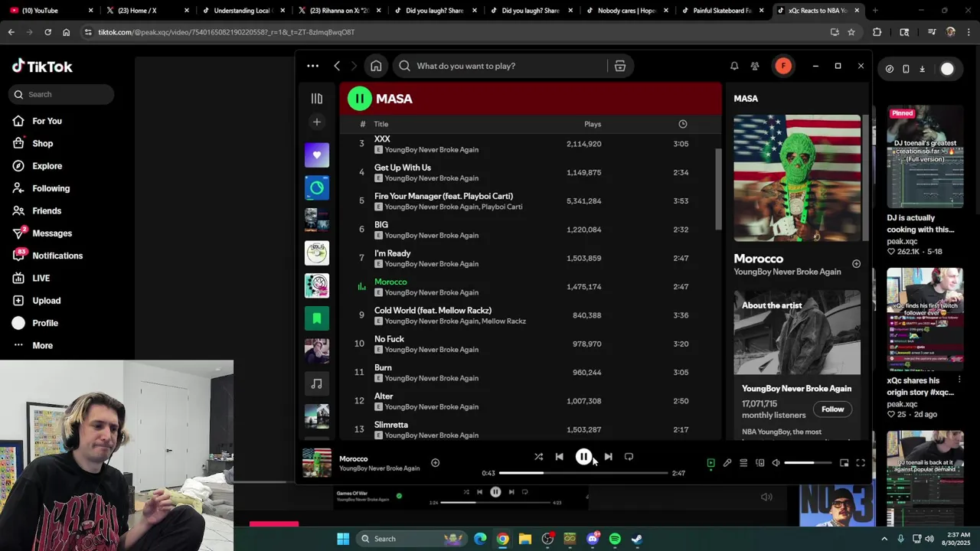Click MASA album cover art
980x551 pixels.
797,178
